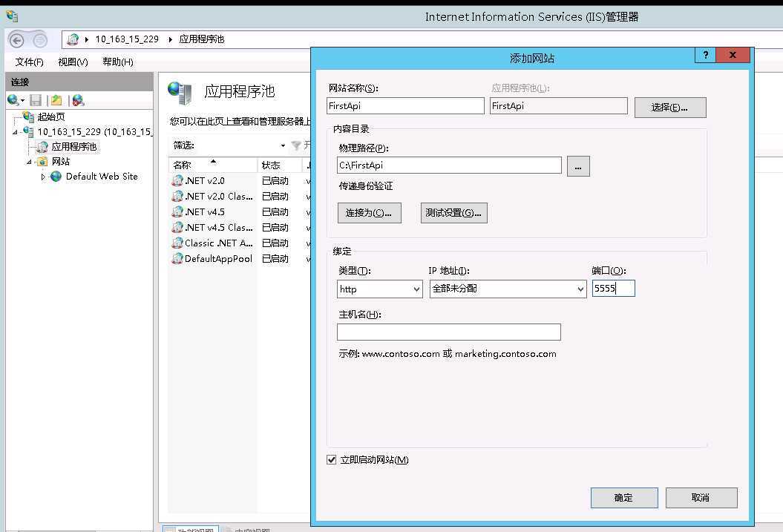Screen dimensions: 783x532
Task: Close the 添加网站 dialog
Action: [733, 55]
